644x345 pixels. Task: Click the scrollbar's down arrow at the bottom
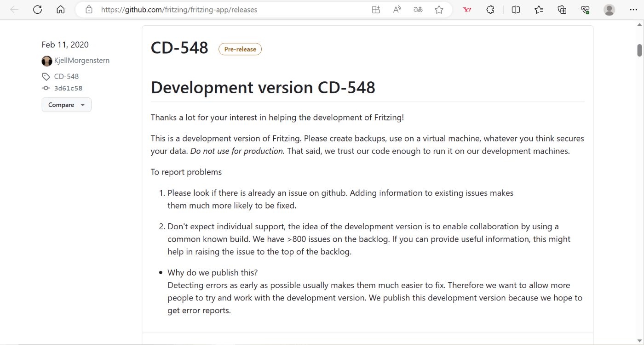pyautogui.click(x=639, y=341)
